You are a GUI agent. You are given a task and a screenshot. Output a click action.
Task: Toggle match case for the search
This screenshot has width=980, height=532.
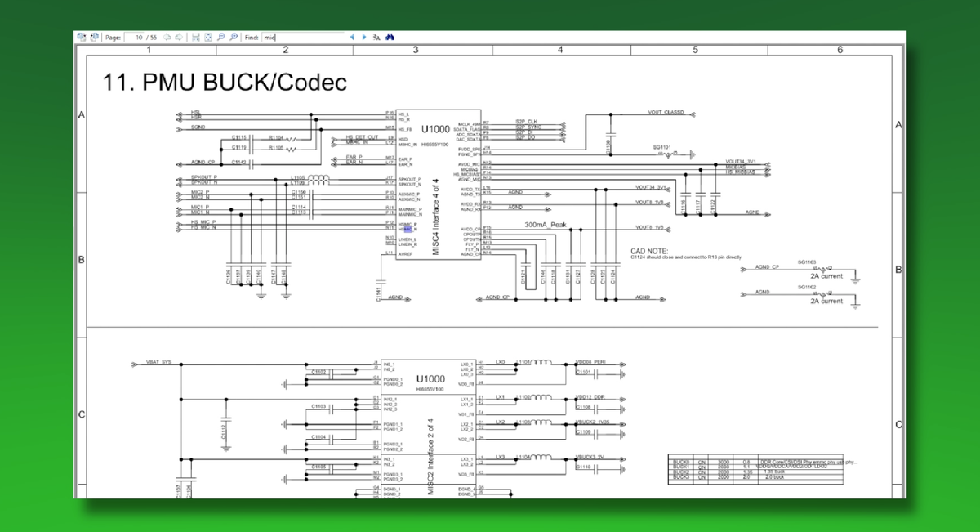376,37
